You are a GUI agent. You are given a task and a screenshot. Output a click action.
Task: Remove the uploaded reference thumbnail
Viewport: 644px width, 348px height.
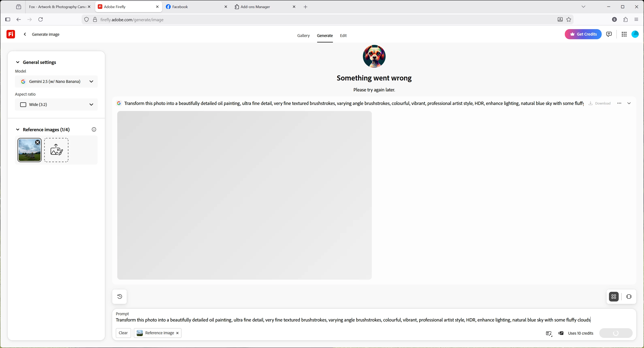point(37,142)
